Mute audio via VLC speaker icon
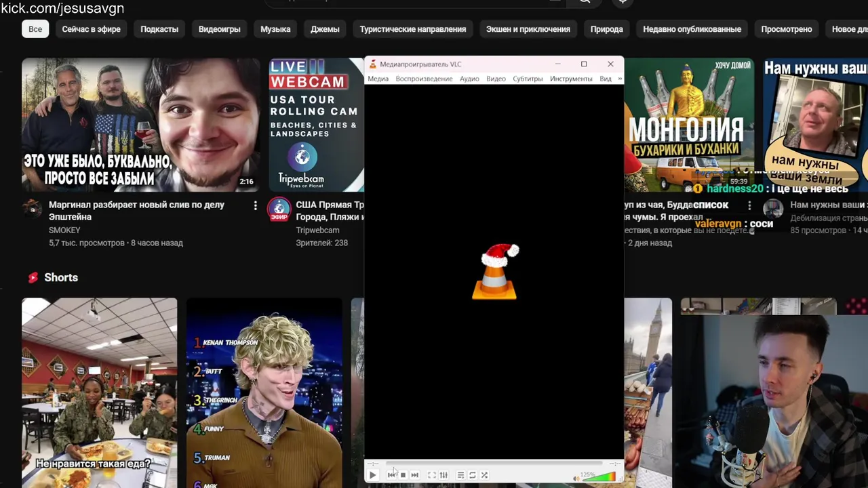The image size is (868, 488). point(576,478)
